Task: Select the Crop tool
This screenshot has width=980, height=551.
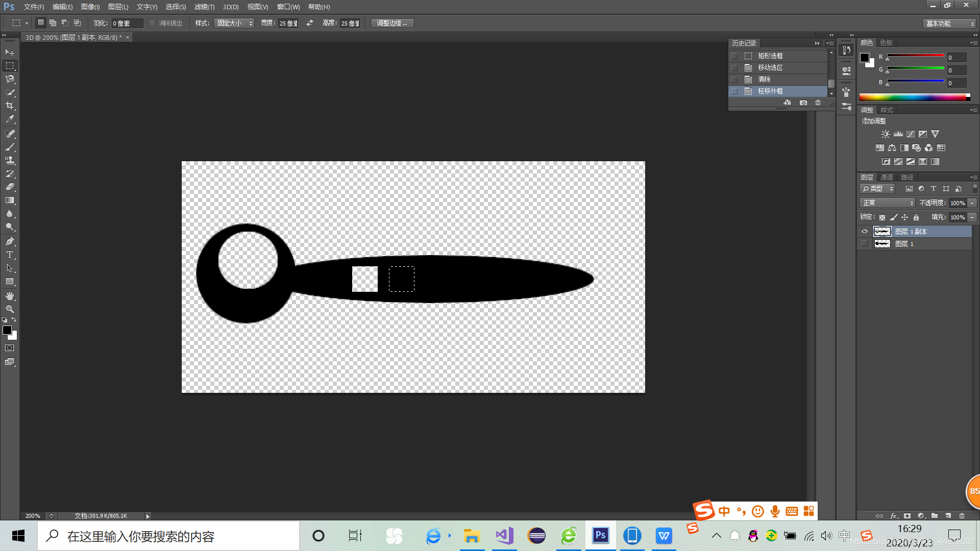Action: tap(10, 106)
